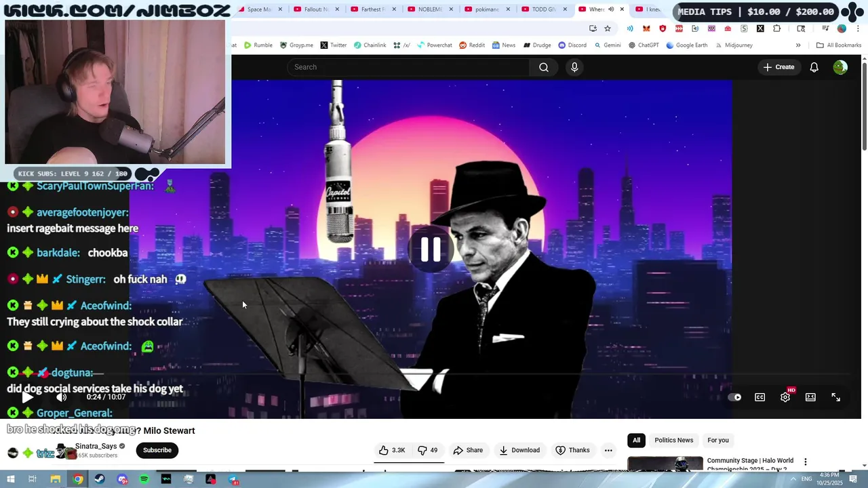Open the Groyp.me bookmark
Viewport: 868px width, 488px height.
tap(297, 45)
